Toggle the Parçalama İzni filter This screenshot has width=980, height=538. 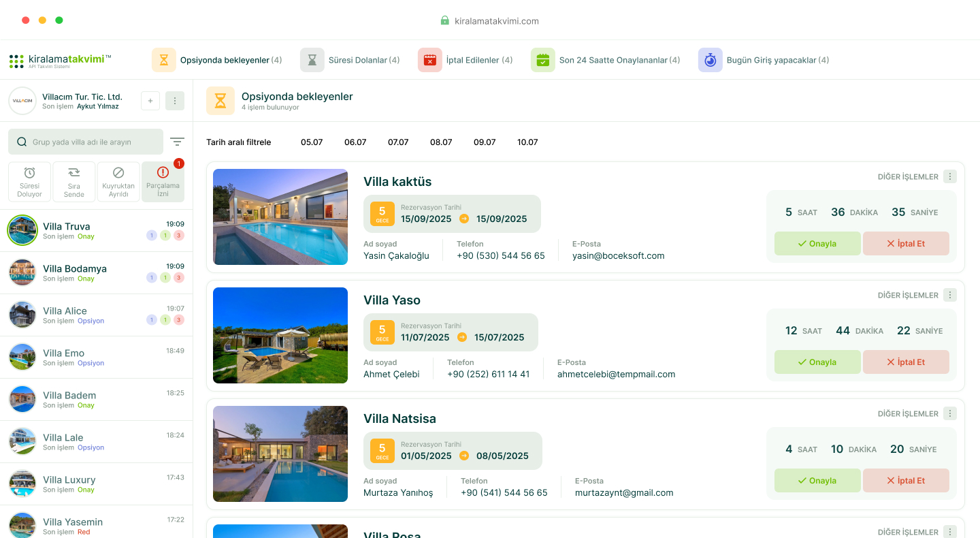click(163, 182)
